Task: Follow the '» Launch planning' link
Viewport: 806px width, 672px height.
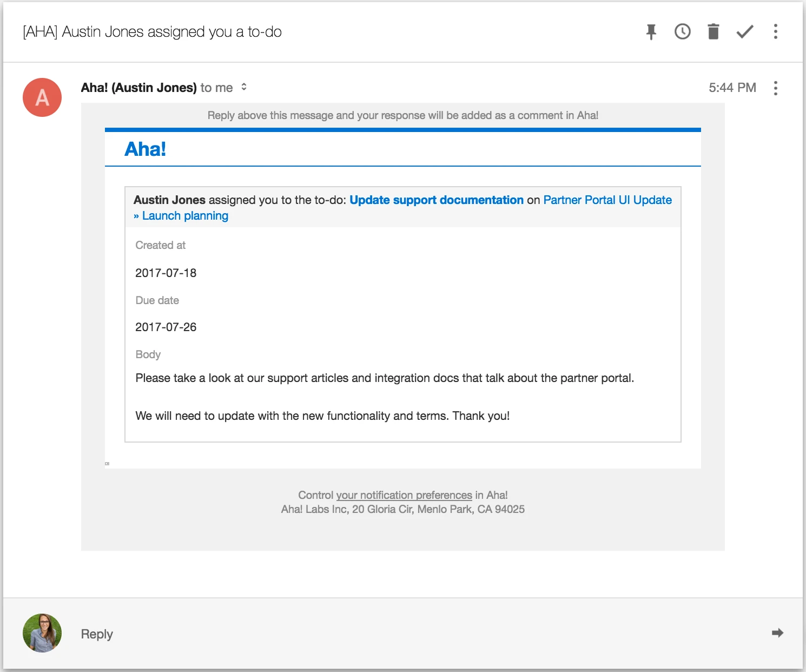Action: click(181, 216)
